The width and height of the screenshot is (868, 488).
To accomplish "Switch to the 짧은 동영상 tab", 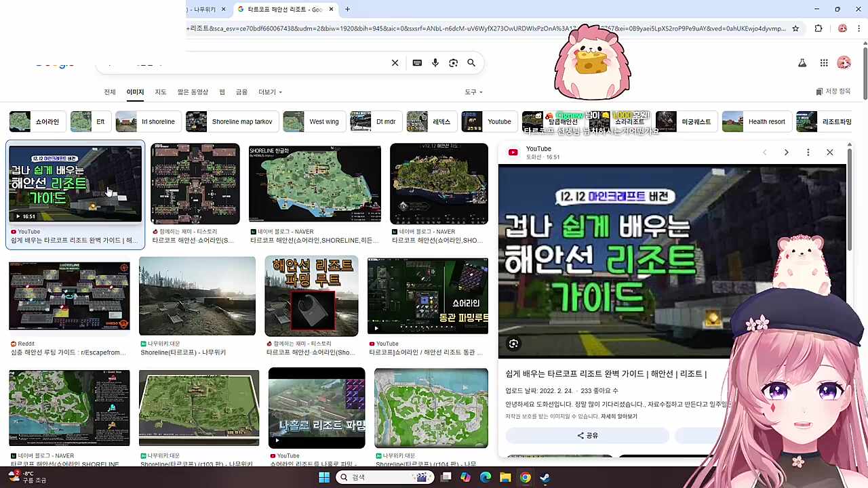I will [193, 92].
